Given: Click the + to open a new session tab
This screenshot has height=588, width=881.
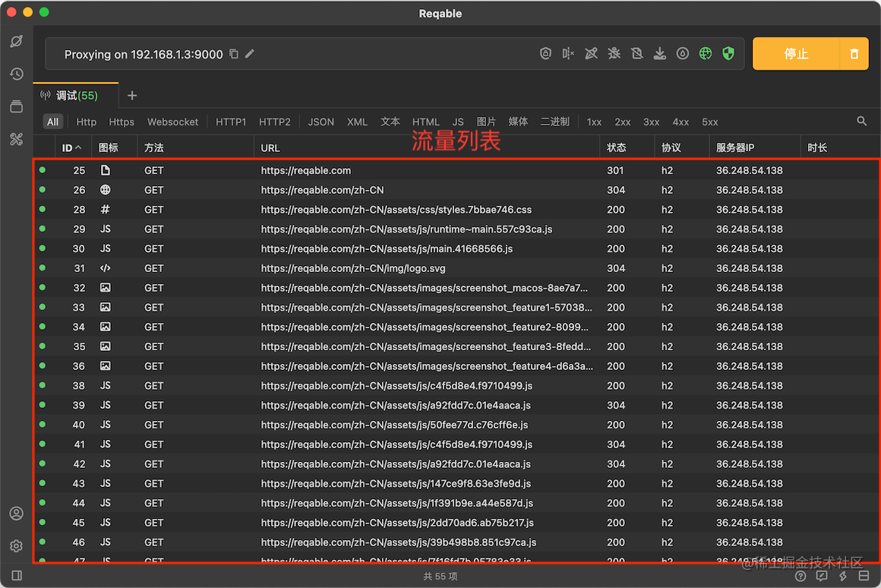Looking at the screenshot, I should (x=131, y=96).
